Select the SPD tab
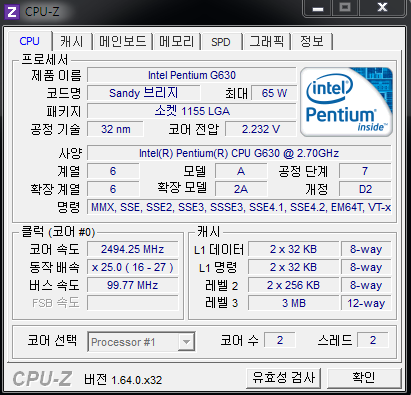This screenshot has height=395, width=411. coord(221,42)
